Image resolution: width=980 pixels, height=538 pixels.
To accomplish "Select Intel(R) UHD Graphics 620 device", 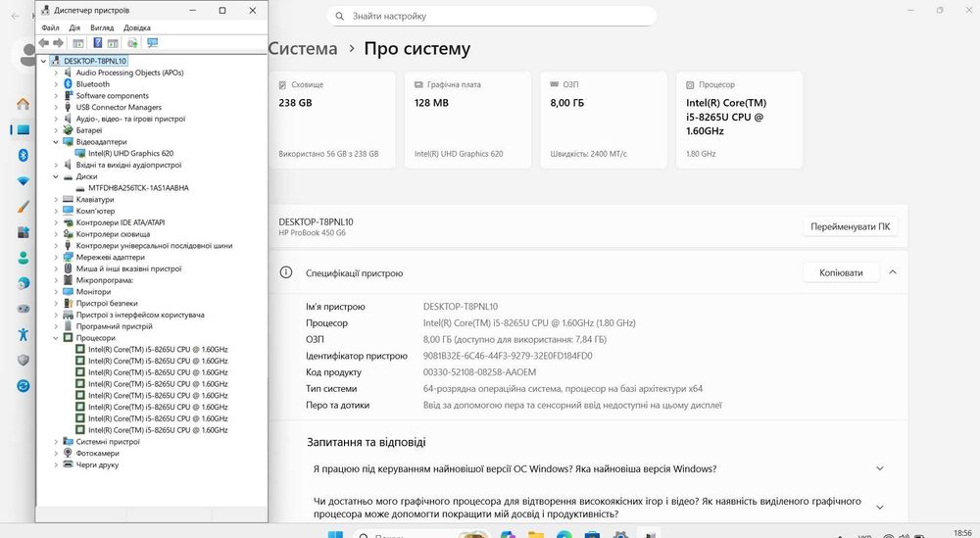I will tap(130, 153).
